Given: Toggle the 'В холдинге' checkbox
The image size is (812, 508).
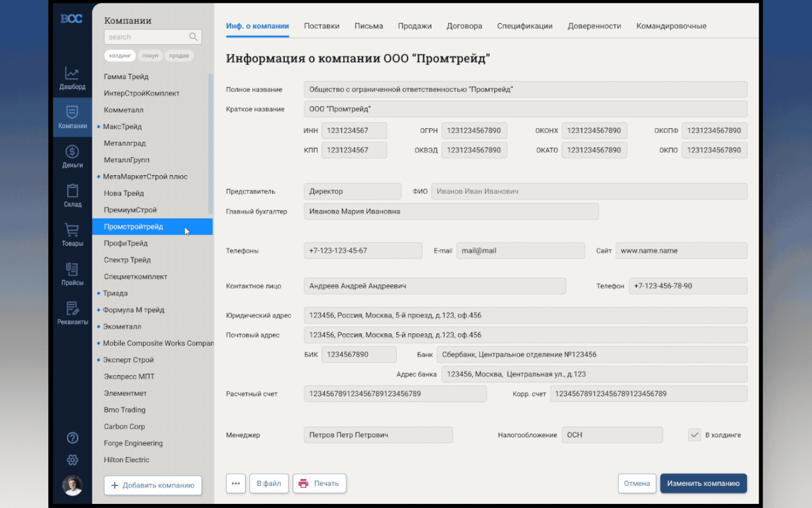Looking at the screenshot, I should [x=694, y=435].
